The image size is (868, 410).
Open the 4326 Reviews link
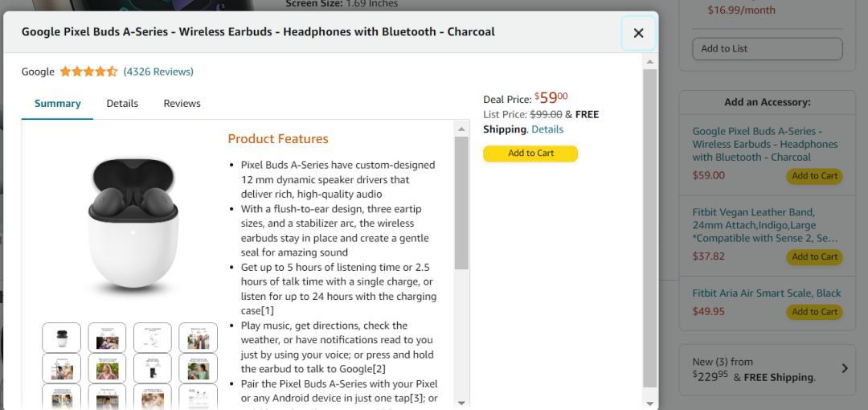(x=158, y=72)
